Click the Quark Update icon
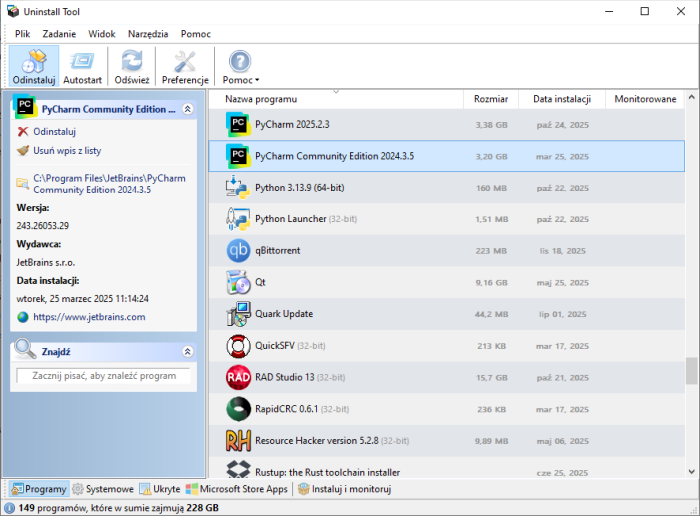Image resolution: width=700 pixels, height=516 pixels. 238,314
